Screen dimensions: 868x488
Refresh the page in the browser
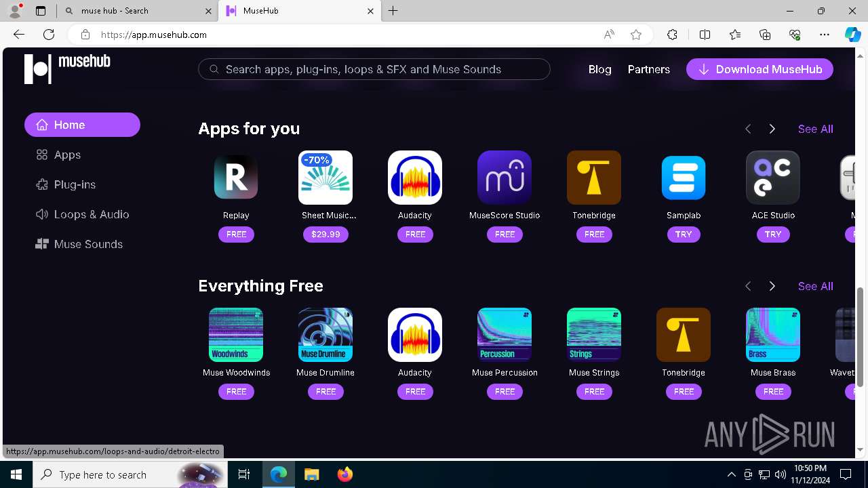[49, 35]
